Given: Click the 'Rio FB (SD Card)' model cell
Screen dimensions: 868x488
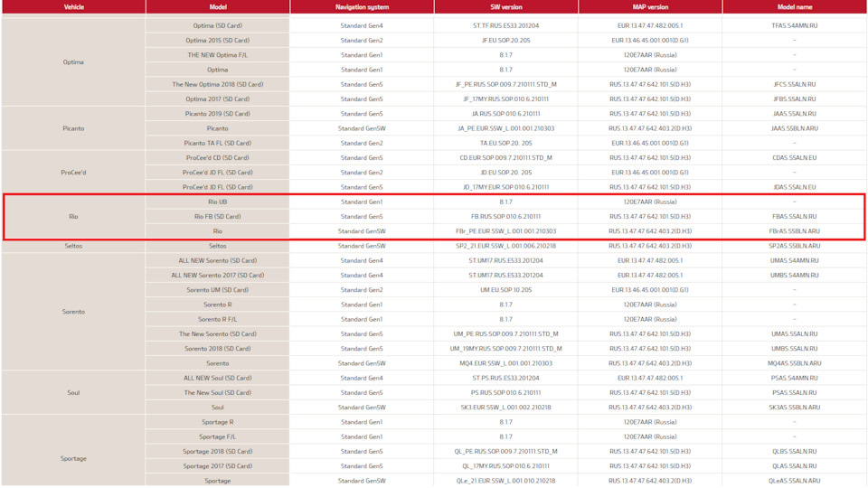Looking at the screenshot, I should (x=218, y=216).
